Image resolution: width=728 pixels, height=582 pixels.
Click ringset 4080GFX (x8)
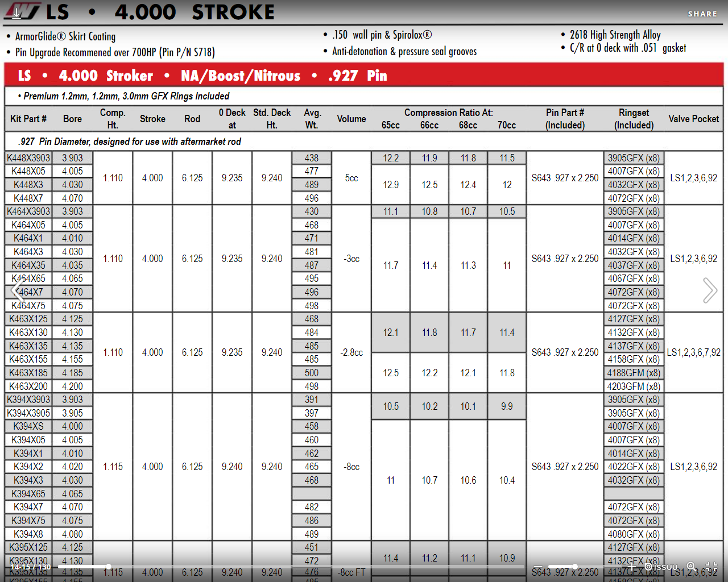[634, 534]
